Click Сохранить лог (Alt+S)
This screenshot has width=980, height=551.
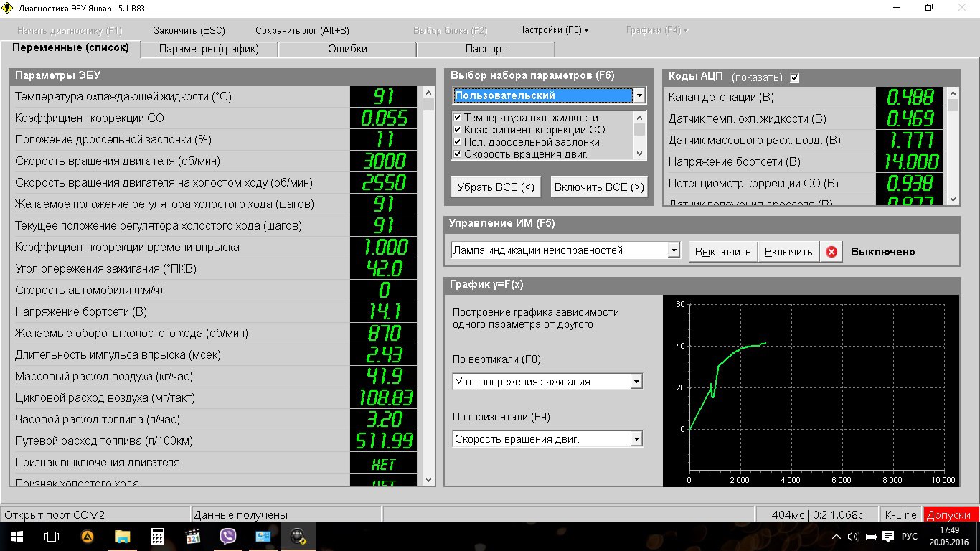pos(302,30)
